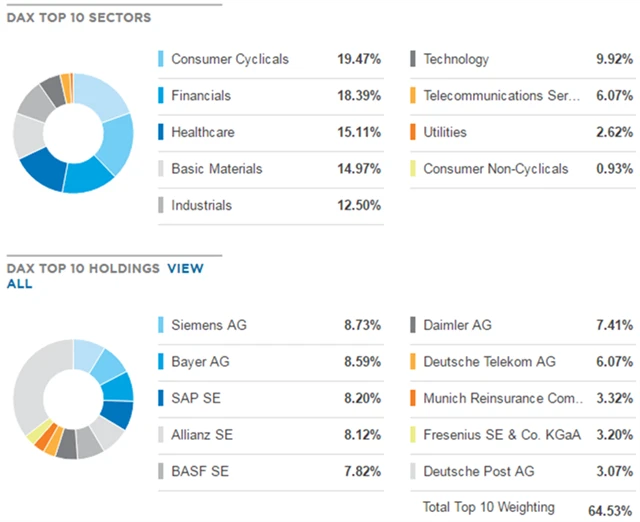This screenshot has width=640, height=522.
Task: Click the Fresenius SE yellow color swatch
Action: [413, 435]
